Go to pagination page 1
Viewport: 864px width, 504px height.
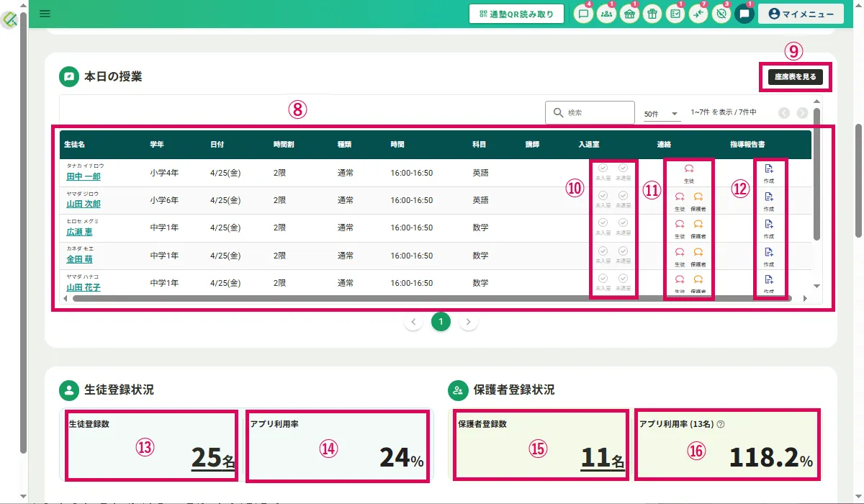(441, 321)
